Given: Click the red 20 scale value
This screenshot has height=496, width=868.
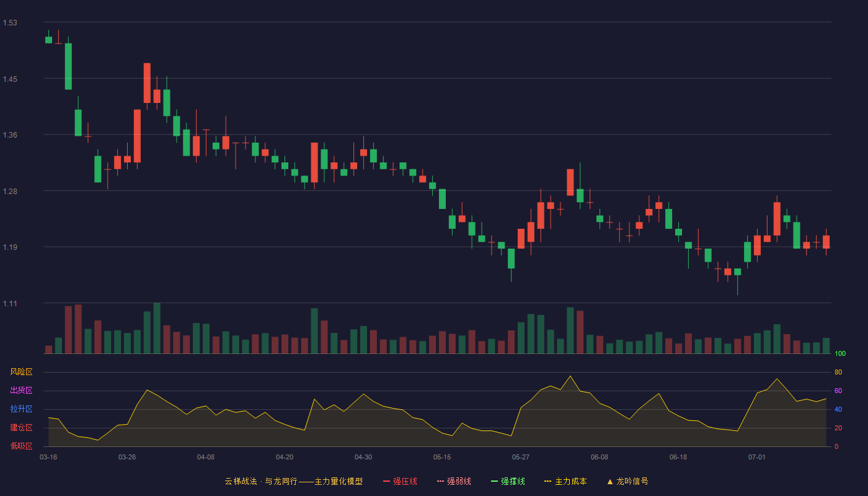Looking at the screenshot, I should 838,428.
